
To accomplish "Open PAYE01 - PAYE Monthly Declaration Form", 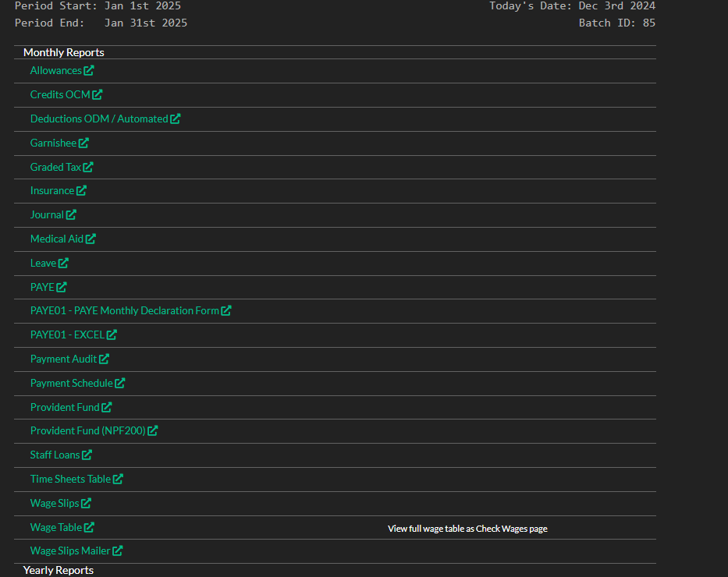I will click(x=124, y=311).
